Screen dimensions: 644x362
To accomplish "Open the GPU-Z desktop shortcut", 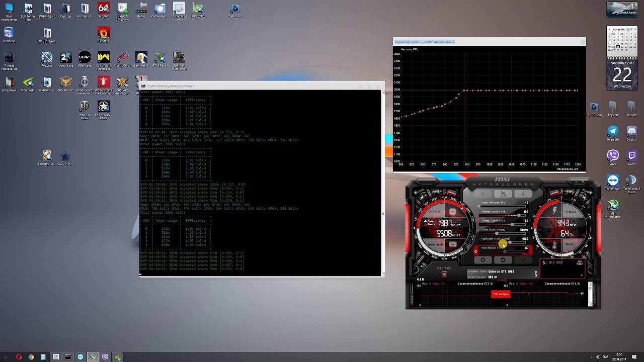I will (x=198, y=10).
